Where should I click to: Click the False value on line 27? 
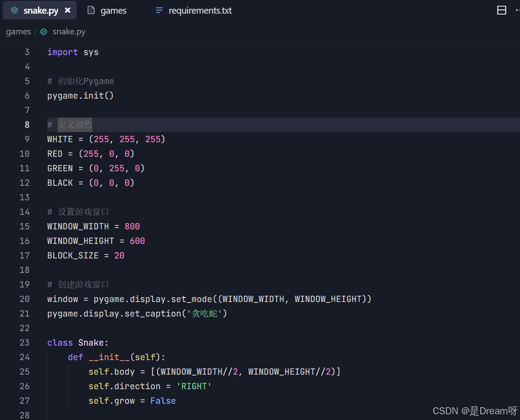coord(163,401)
